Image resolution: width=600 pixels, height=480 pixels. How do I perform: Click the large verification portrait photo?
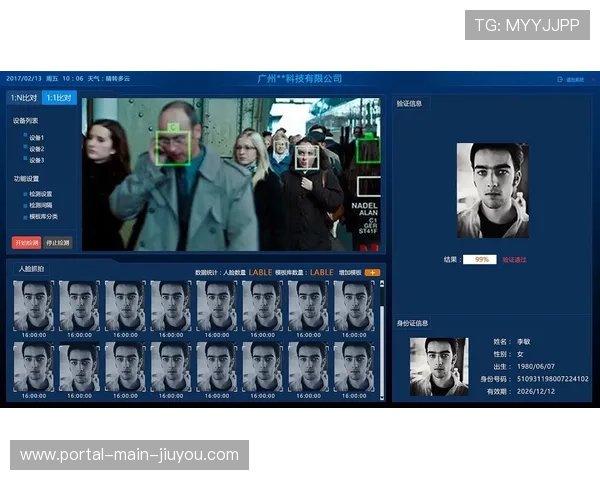tap(492, 190)
